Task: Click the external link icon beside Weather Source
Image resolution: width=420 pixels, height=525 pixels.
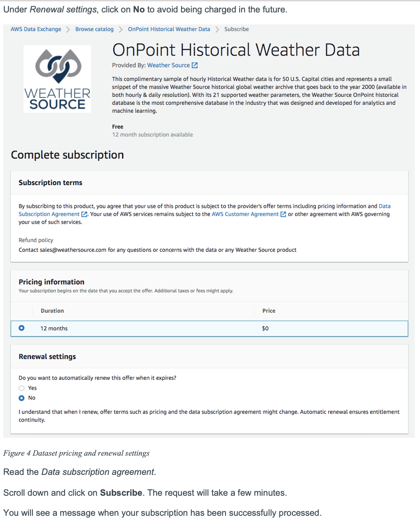Action: (x=195, y=65)
